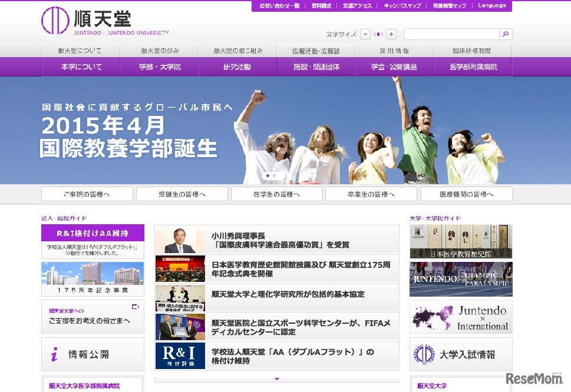Switch to the 学部・大学院 navigation tab
571x392 pixels.
pos(159,68)
